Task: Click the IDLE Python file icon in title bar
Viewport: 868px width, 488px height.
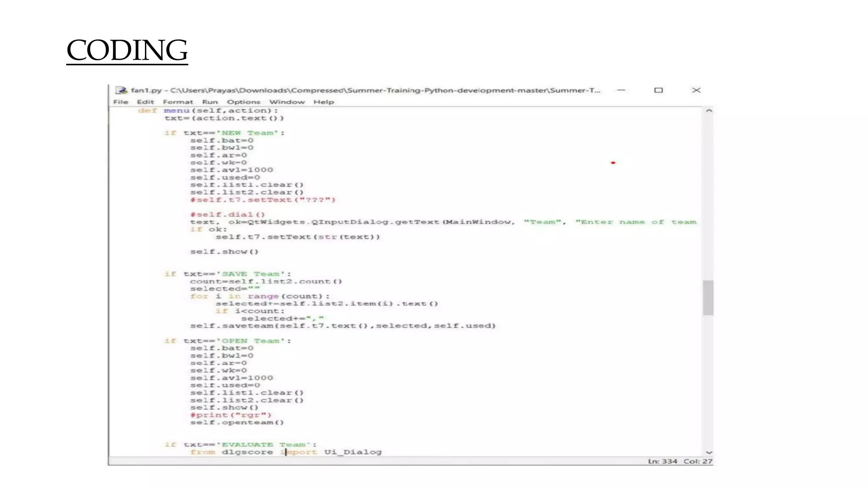Action: click(122, 90)
